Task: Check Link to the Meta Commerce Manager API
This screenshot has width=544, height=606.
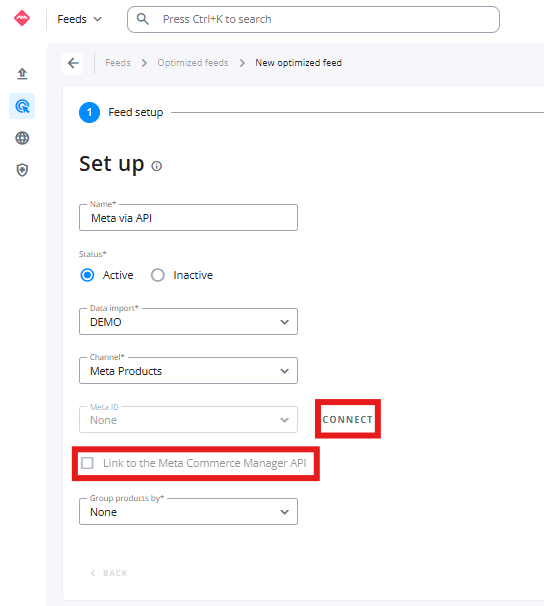Action: [x=87, y=463]
